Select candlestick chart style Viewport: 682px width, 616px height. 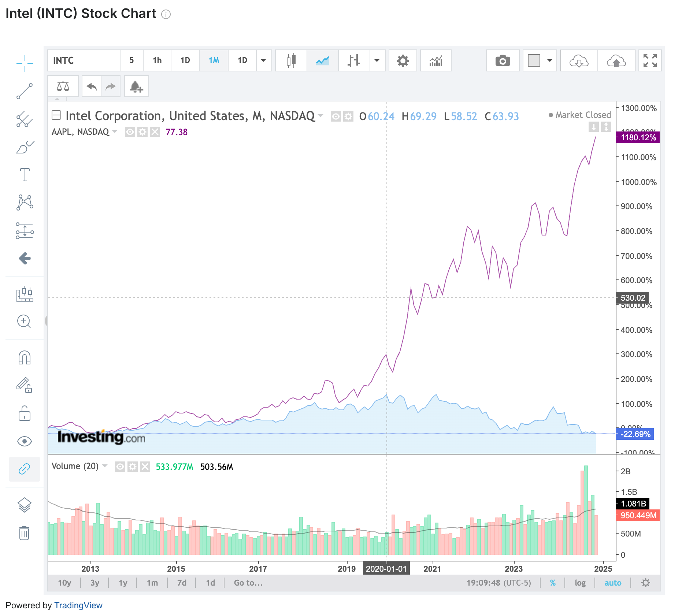(291, 60)
